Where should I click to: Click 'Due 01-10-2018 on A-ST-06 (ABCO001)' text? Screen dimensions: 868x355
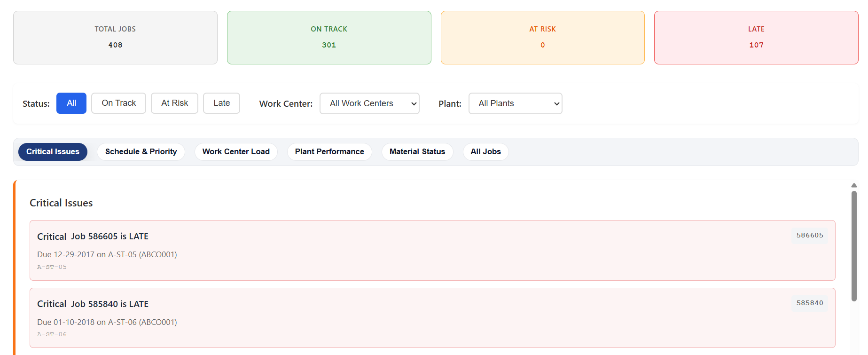[x=107, y=322]
